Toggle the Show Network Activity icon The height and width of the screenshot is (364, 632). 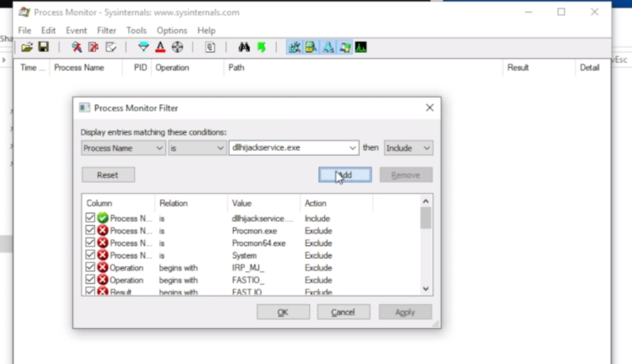(328, 47)
